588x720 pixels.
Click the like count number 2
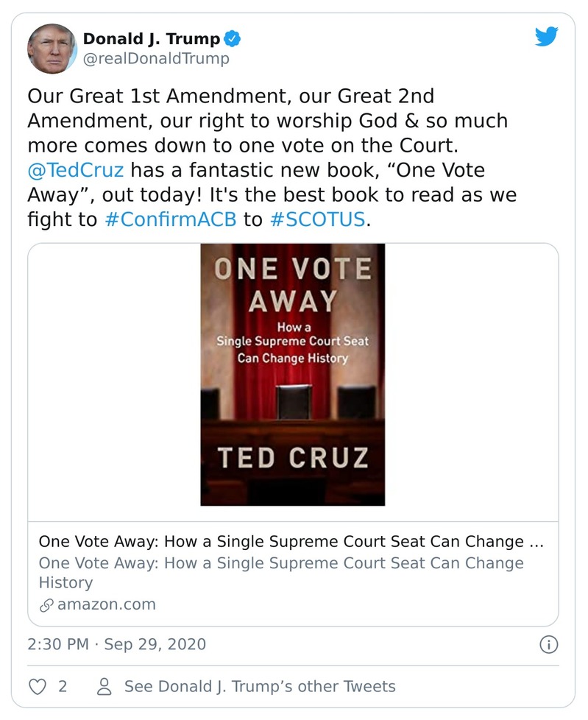tap(63, 686)
